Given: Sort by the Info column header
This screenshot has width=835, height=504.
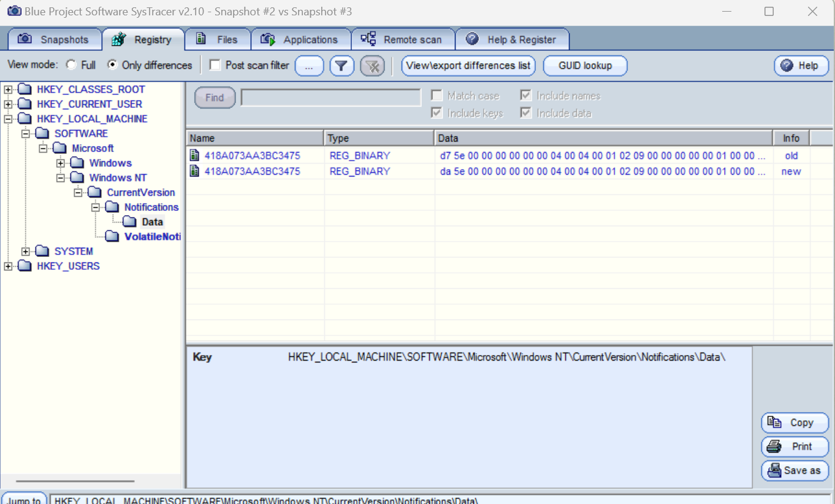Looking at the screenshot, I should pos(791,138).
